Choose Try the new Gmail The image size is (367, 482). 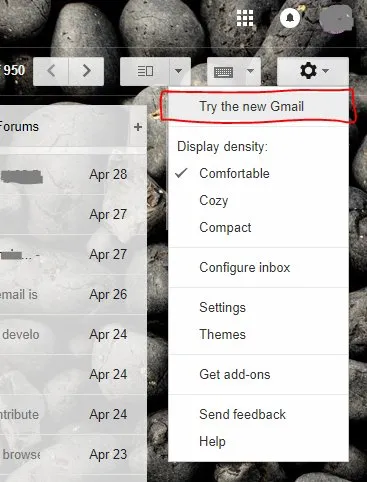click(259, 106)
